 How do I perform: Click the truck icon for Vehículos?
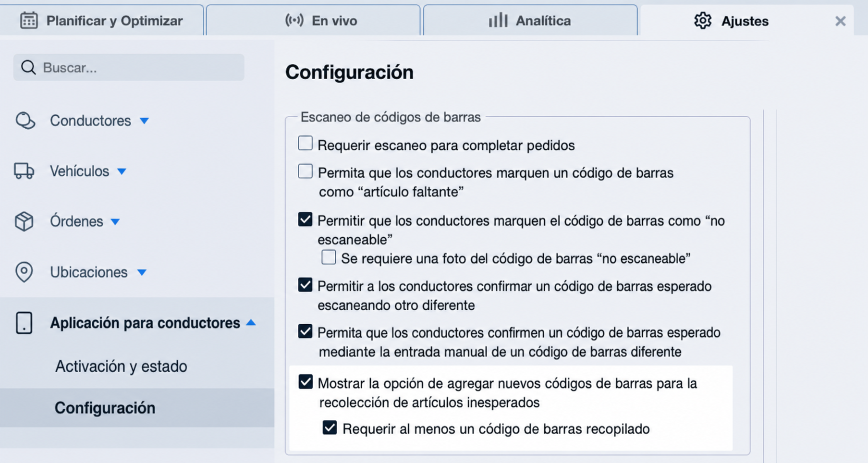pyautogui.click(x=24, y=171)
